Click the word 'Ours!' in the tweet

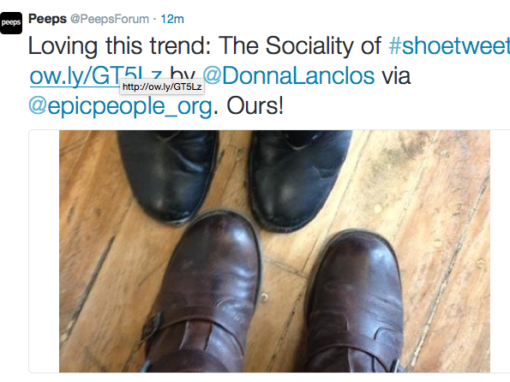click(x=255, y=106)
